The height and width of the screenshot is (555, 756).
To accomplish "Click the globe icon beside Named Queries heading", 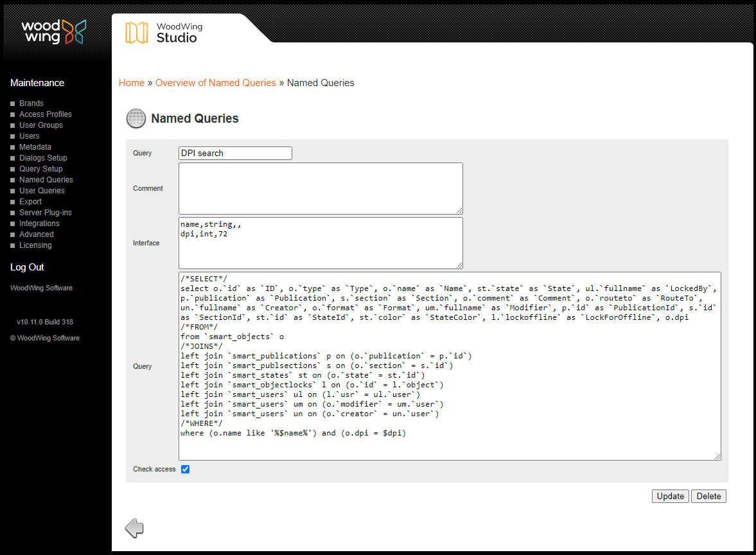I will [136, 118].
